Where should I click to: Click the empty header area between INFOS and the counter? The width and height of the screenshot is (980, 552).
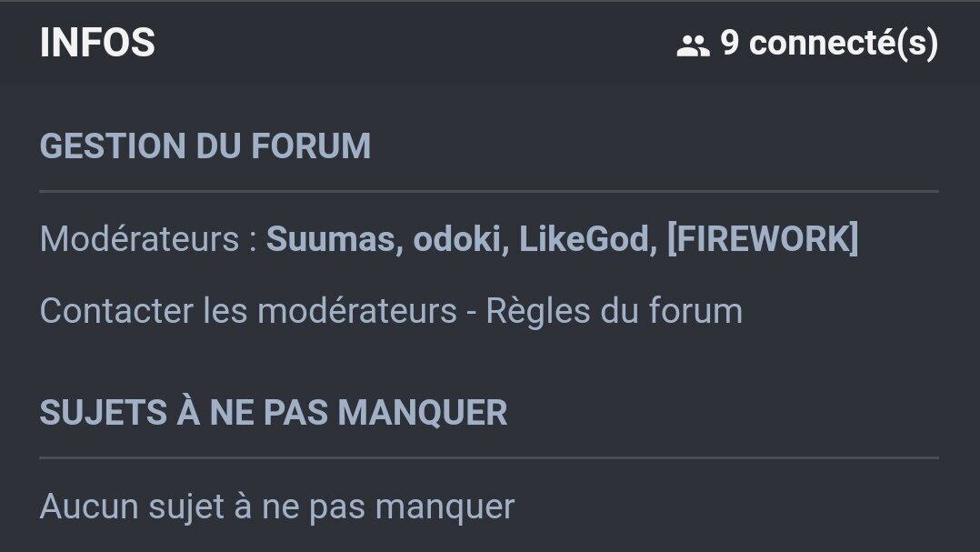pos(415,43)
